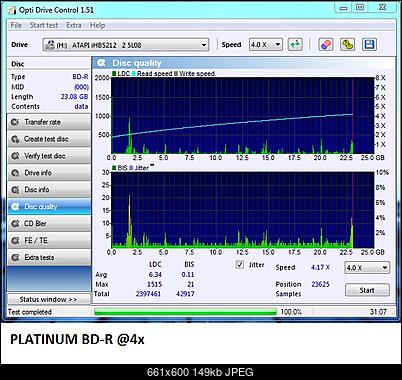Click the disc icon beside Transfer rate
Image resolution: width=402 pixels, height=380 pixels.
(15, 122)
